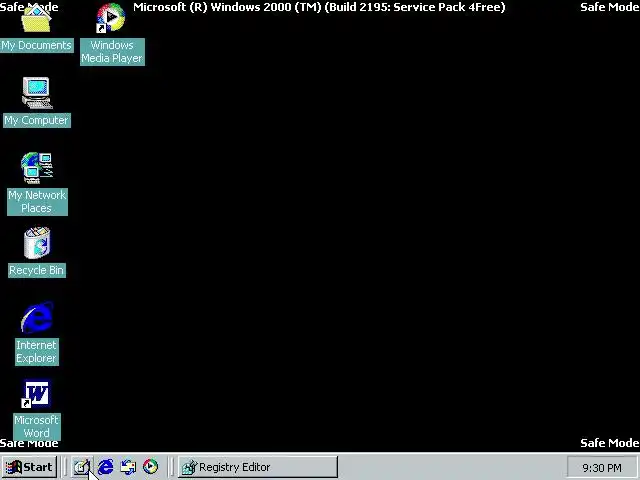This screenshot has height=480, width=640.
Task: Click the My Documents label text
Action: point(37,45)
